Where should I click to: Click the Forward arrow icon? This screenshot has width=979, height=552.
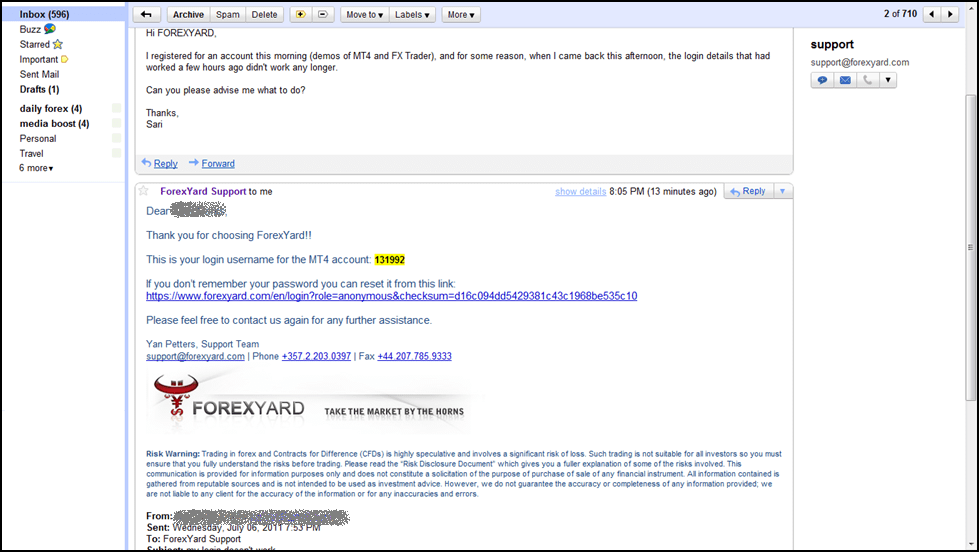tap(194, 162)
